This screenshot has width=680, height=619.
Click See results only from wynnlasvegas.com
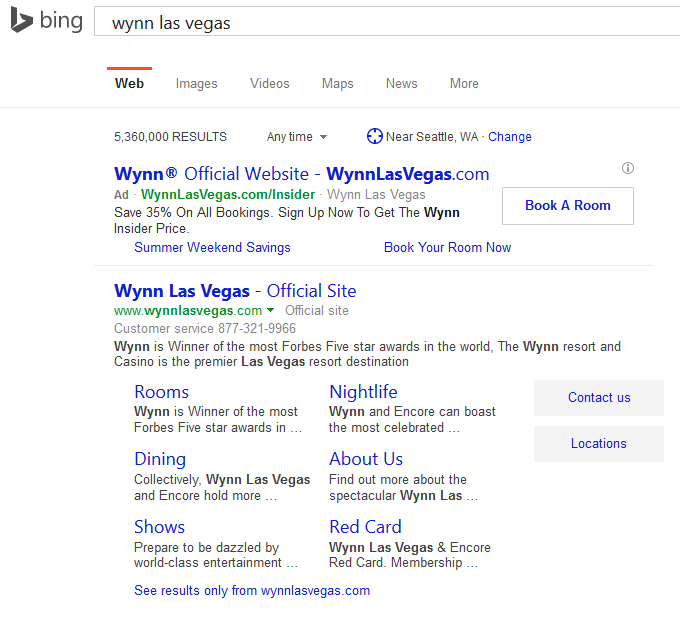252,591
